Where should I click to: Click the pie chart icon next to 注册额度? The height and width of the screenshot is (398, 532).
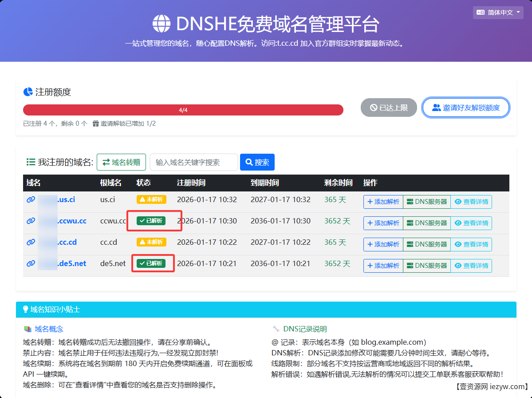pos(28,92)
